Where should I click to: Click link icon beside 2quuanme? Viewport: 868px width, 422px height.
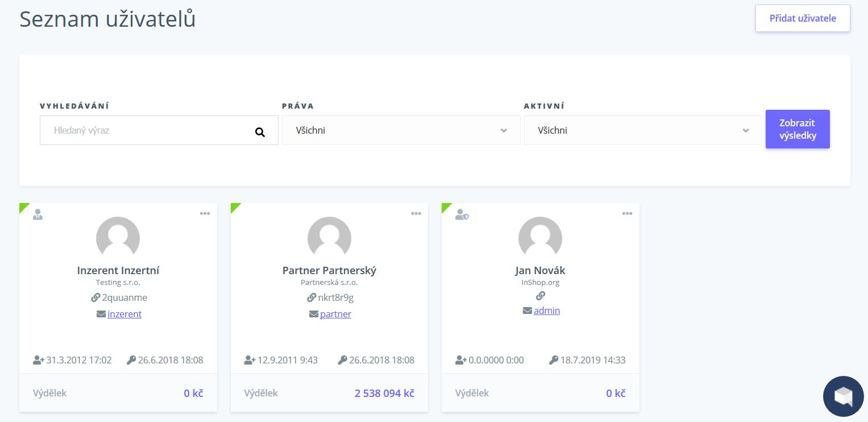click(95, 297)
